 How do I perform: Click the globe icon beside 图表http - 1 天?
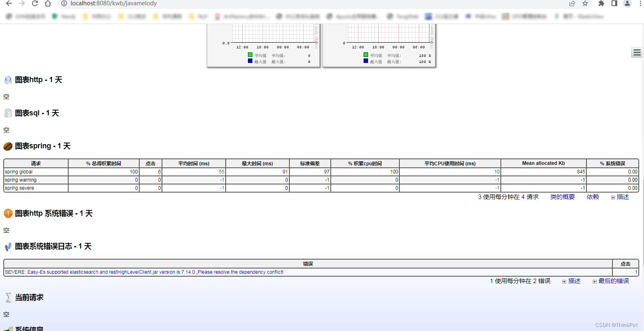8,80
